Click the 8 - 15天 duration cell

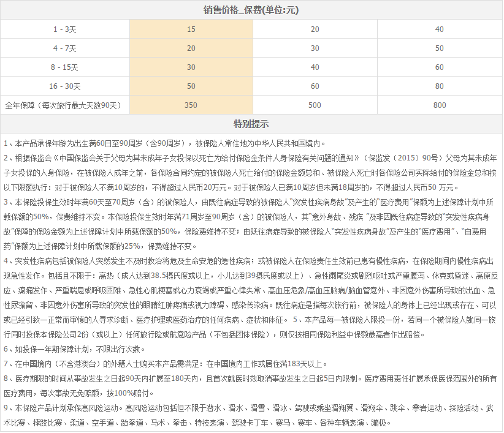pos(65,67)
